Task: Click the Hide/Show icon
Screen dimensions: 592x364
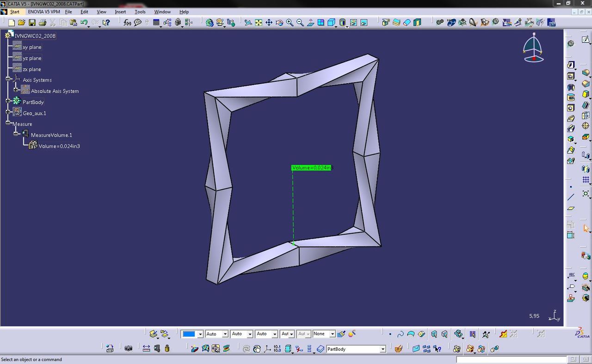Action: pyautogui.click(x=353, y=23)
